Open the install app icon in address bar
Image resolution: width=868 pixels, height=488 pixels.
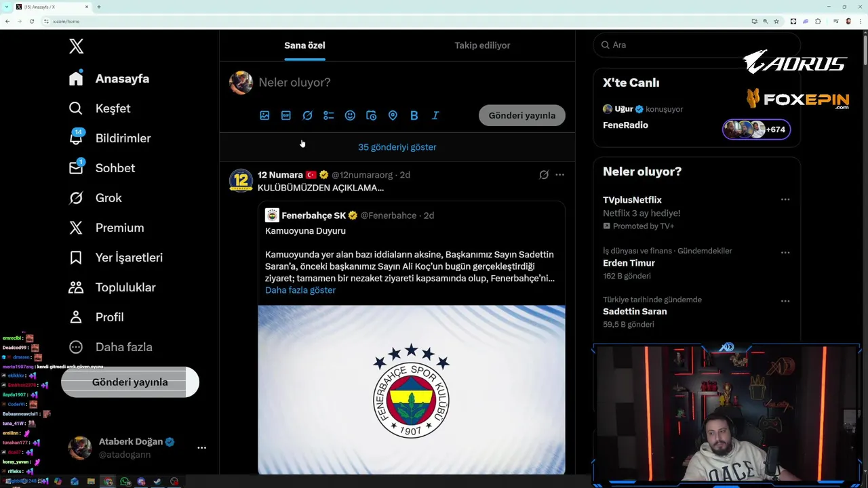(754, 21)
